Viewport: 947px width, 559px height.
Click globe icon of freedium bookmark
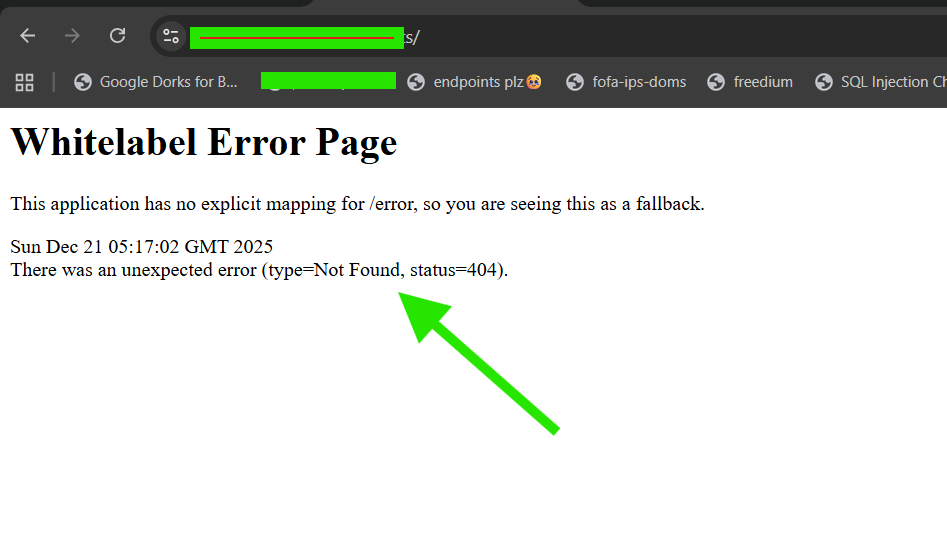pyautogui.click(x=716, y=82)
